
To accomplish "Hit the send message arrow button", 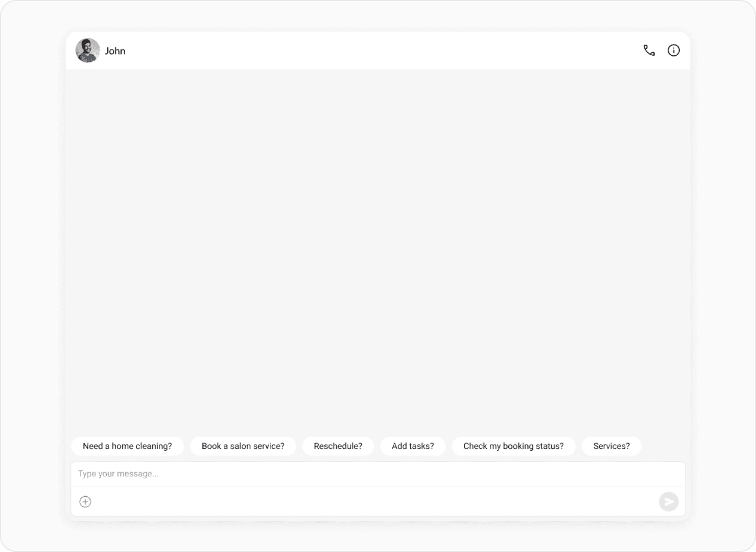I will 669,502.
